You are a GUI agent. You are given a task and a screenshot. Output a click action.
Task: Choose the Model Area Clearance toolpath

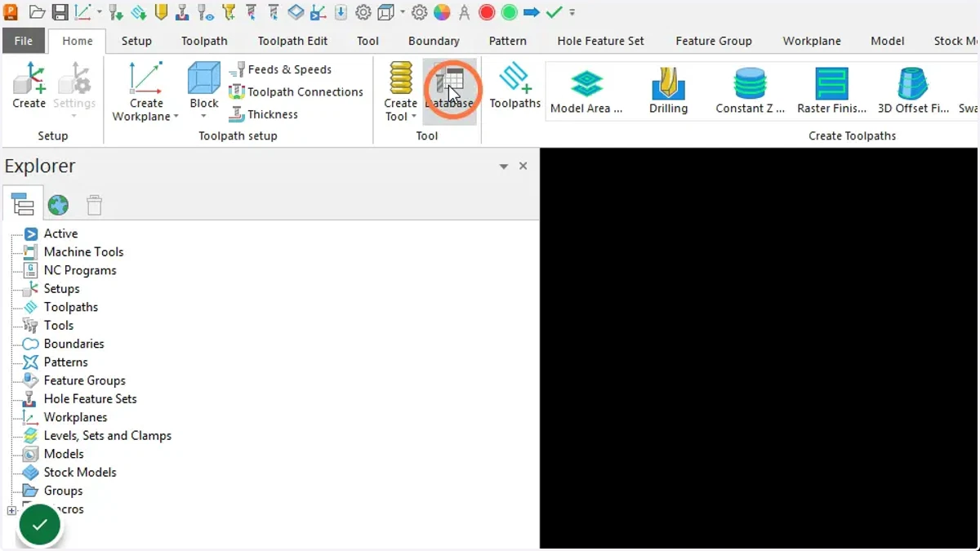(586, 91)
